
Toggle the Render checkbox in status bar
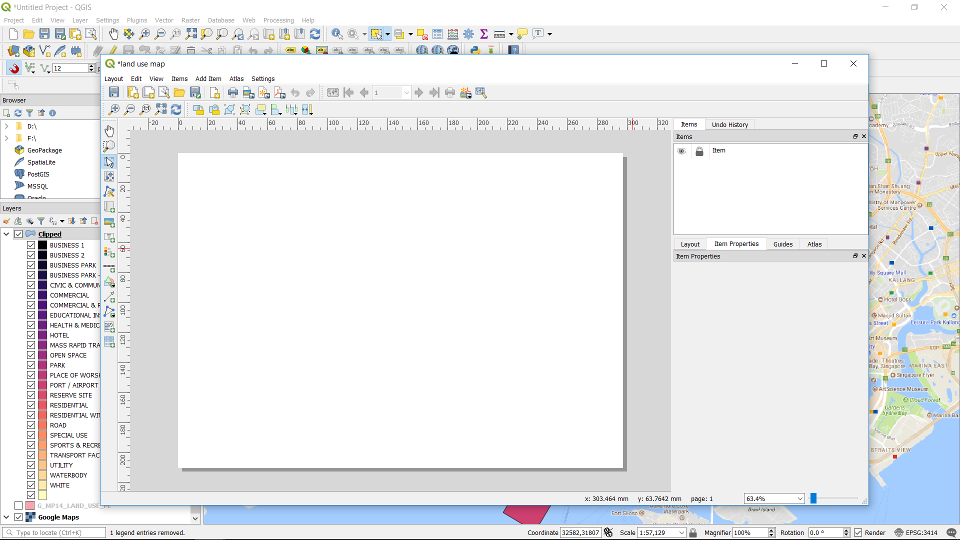[858, 533]
